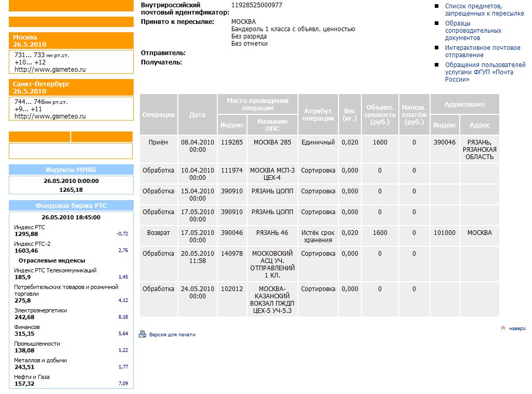Click the printer icon beside Версия для печати
This screenshot has height=394, width=532.
click(142, 334)
